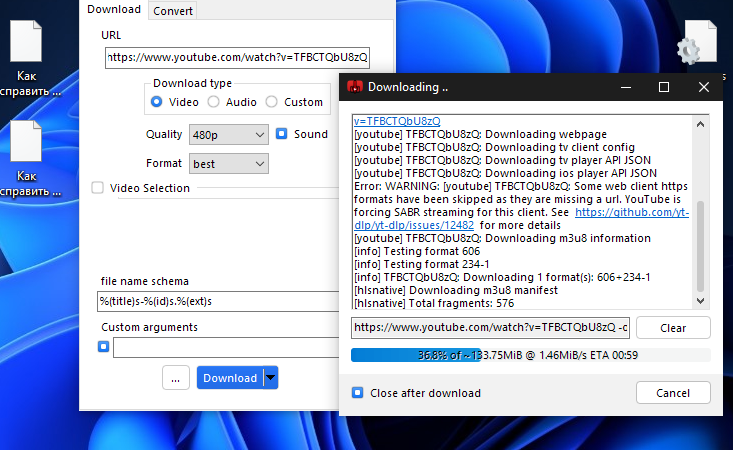Screen dimensions: 733x450
Task: Enable the Video Selection checkbox
Action: tap(97, 188)
